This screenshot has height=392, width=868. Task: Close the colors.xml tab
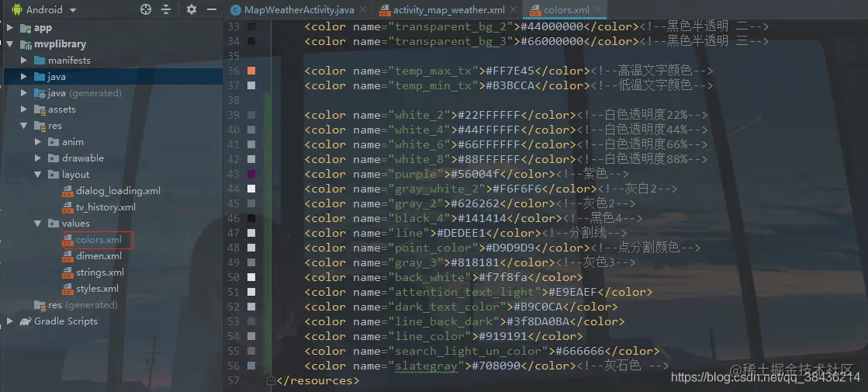(x=598, y=11)
